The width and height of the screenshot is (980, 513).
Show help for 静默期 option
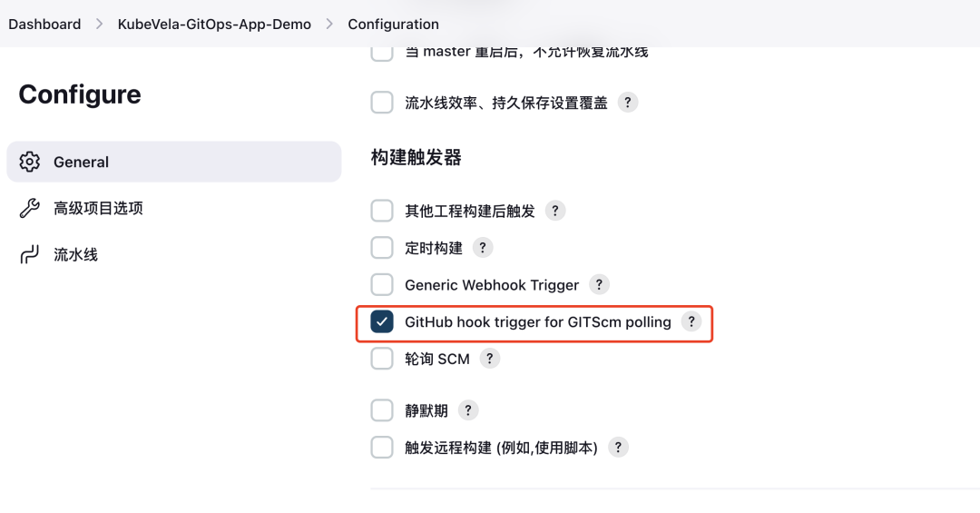468,410
